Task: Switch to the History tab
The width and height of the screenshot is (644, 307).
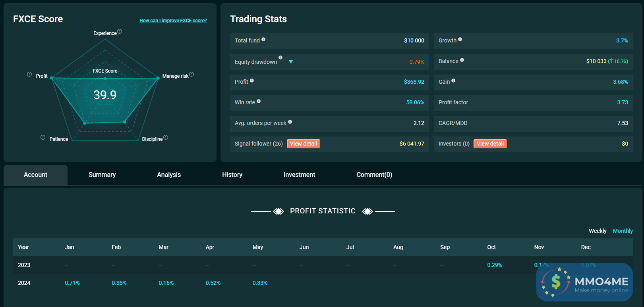Action: point(232,175)
